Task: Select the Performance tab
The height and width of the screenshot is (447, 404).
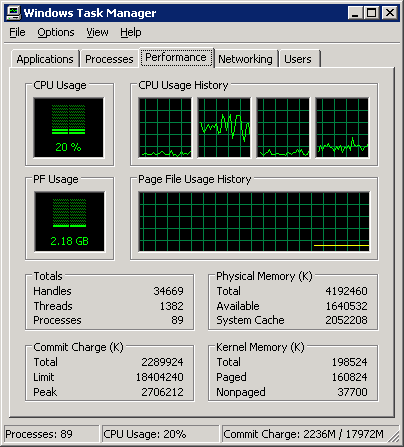Action: [x=176, y=58]
